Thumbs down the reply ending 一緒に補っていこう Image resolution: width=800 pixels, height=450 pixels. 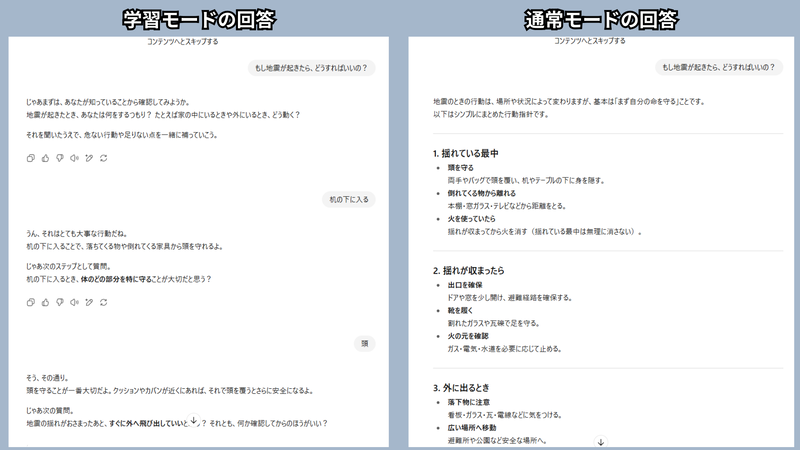click(60, 158)
